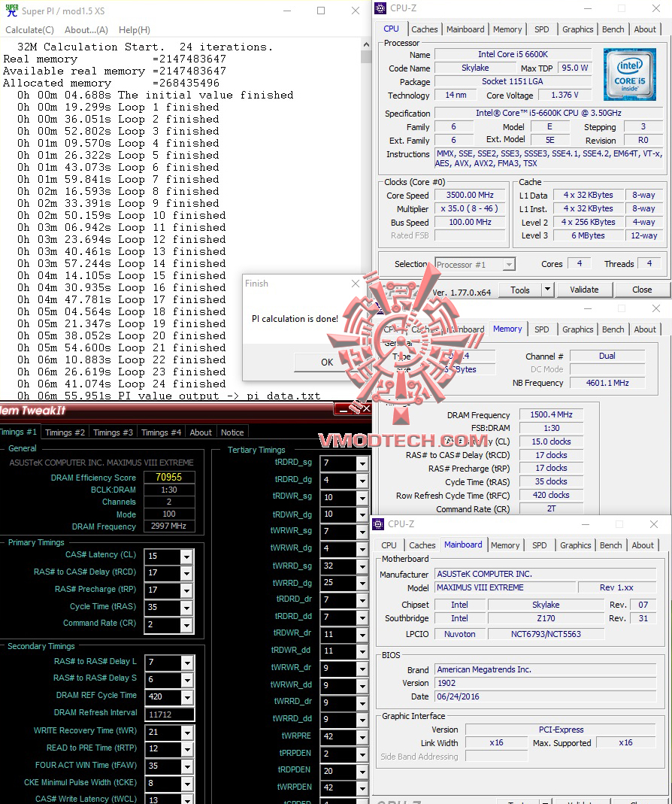The width and height of the screenshot is (672, 804).
Task: Select SPD tab in the Memory CPU-Z window
Action: click(x=541, y=329)
